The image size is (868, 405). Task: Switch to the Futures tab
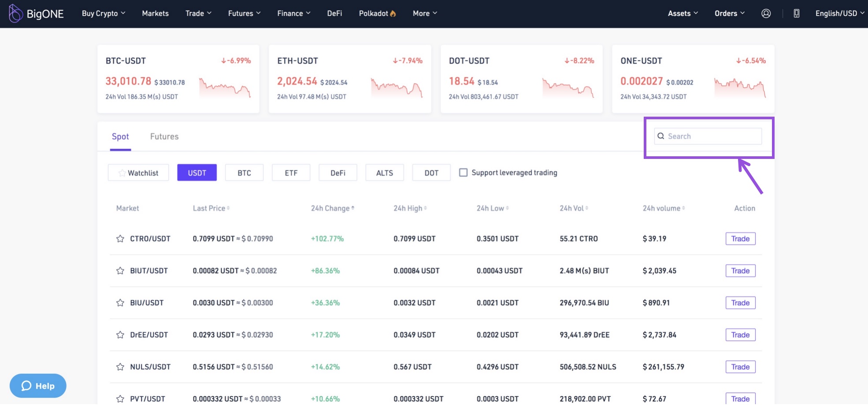(164, 137)
